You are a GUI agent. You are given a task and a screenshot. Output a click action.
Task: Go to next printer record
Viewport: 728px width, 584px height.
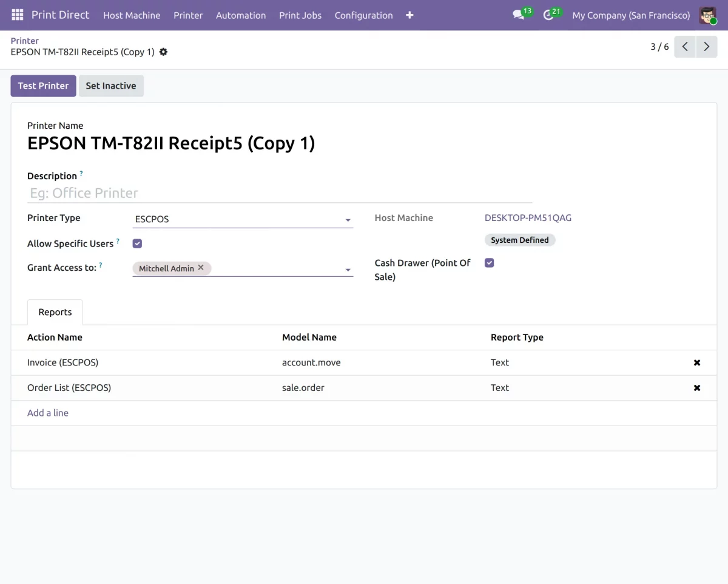[x=707, y=47]
